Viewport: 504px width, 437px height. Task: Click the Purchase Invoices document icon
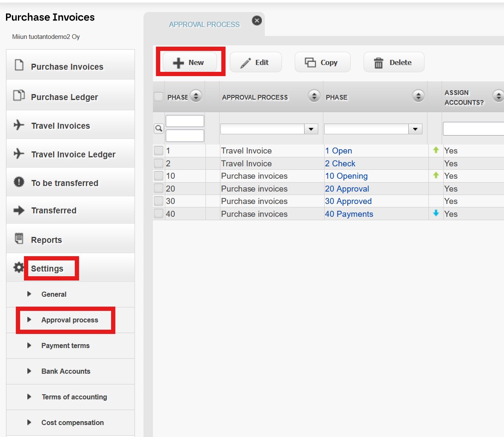19,65
